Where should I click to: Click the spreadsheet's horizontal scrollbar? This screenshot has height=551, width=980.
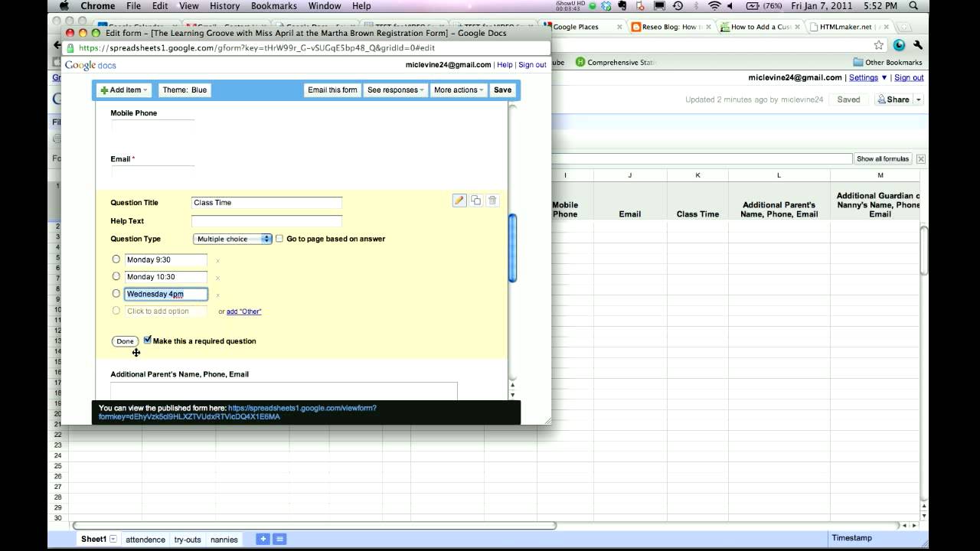click(x=315, y=526)
